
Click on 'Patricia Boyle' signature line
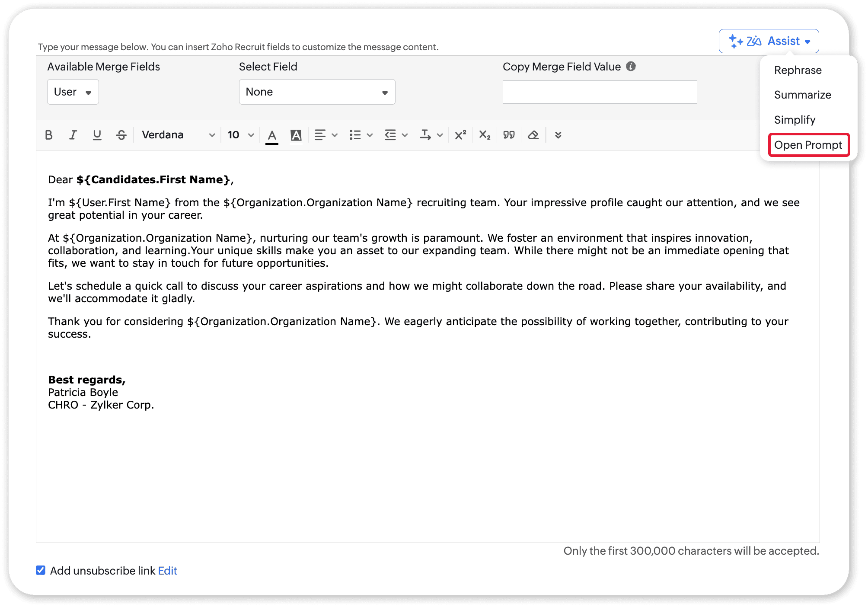(83, 392)
